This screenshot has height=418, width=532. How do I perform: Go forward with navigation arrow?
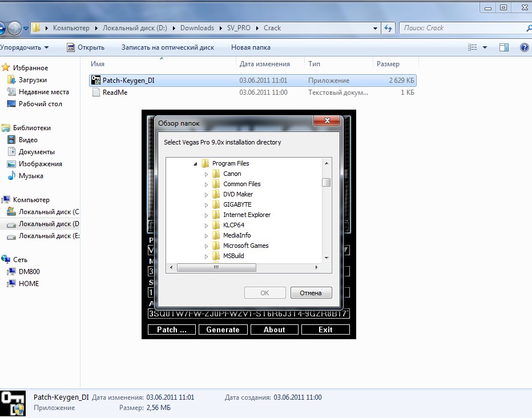click(x=14, y=28)
